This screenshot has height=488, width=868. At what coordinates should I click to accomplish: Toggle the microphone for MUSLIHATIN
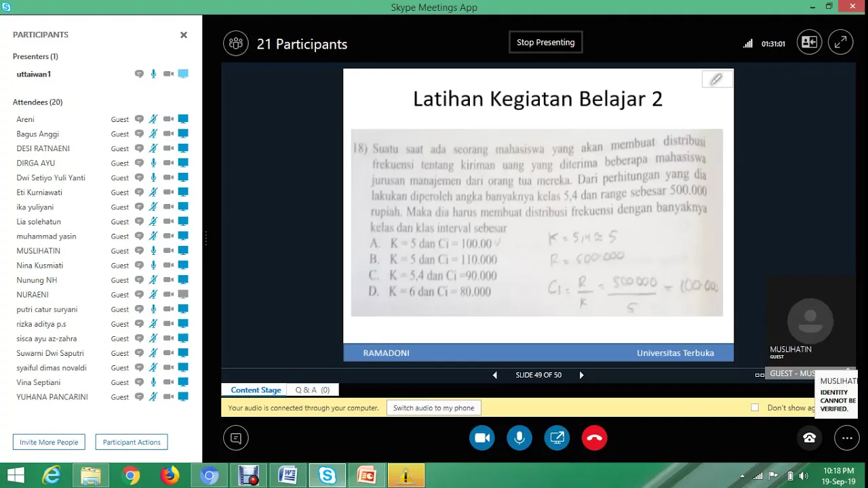coord(154,251)
